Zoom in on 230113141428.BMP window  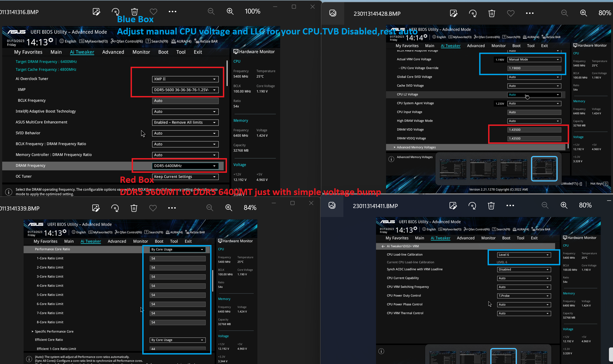point(583,13)
